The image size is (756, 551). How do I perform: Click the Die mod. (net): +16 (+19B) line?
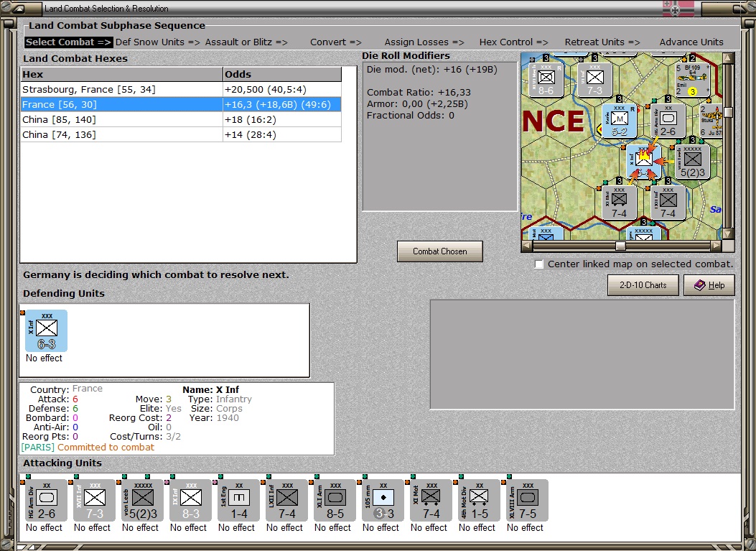[431, 70]
